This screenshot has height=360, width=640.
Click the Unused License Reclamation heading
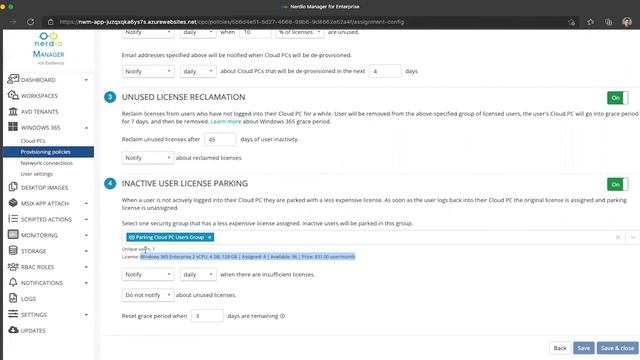coord(183,97)
